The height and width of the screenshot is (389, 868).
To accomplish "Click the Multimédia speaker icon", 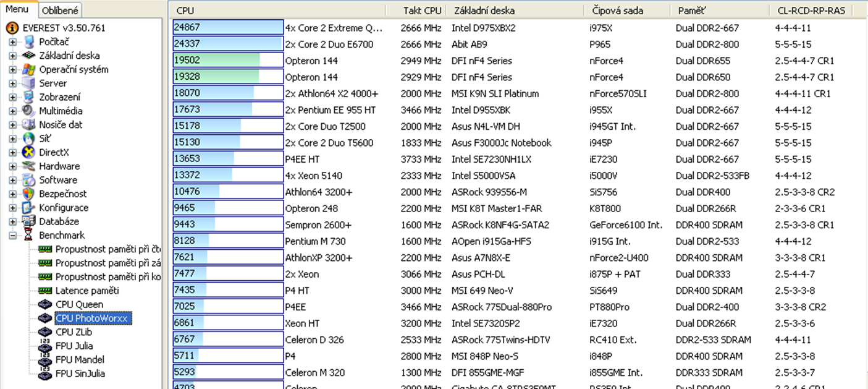I will click(28, 111).
